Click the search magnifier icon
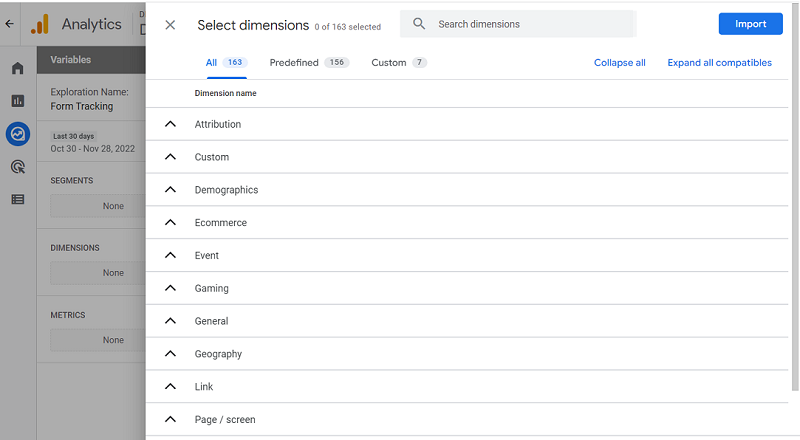This screenshot has height=440, width=800. pos(419,24)
